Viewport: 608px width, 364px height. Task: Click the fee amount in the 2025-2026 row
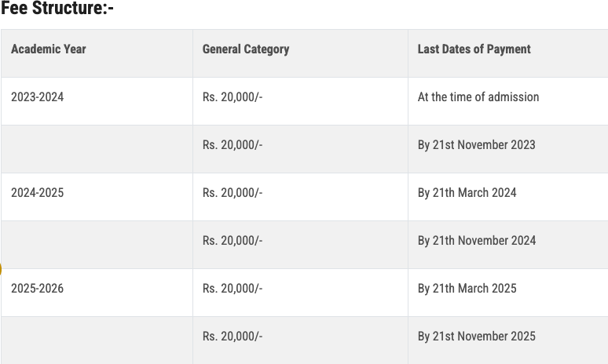coord(233,289)
